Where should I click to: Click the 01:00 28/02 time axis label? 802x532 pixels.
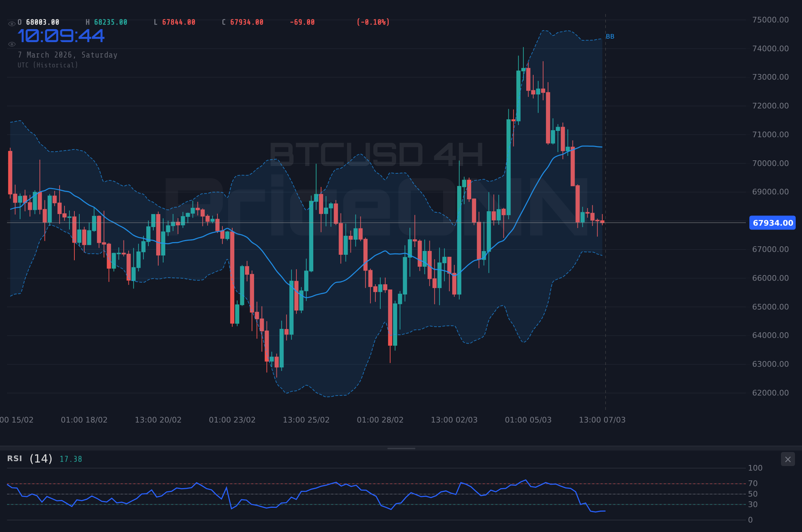pyautogui.click(x=380, y=420)
